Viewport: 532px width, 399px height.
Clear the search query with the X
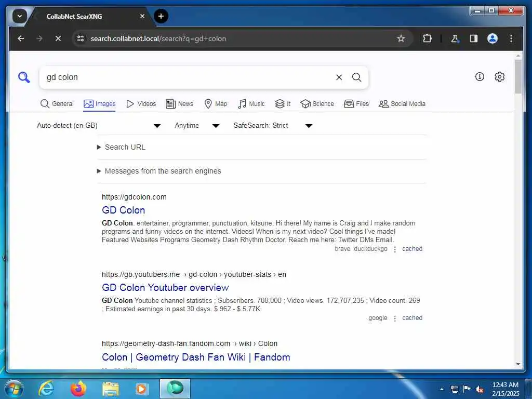[x=339, y=77]
